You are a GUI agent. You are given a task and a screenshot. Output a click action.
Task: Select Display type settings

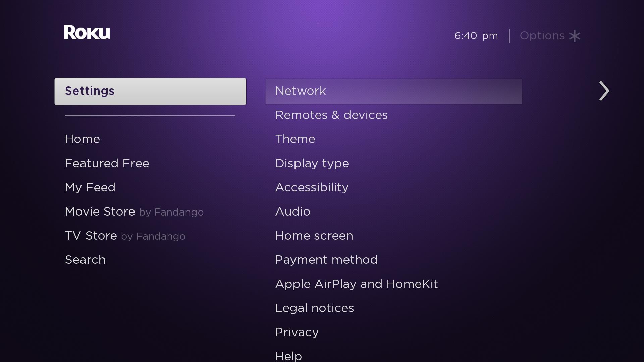312,163
